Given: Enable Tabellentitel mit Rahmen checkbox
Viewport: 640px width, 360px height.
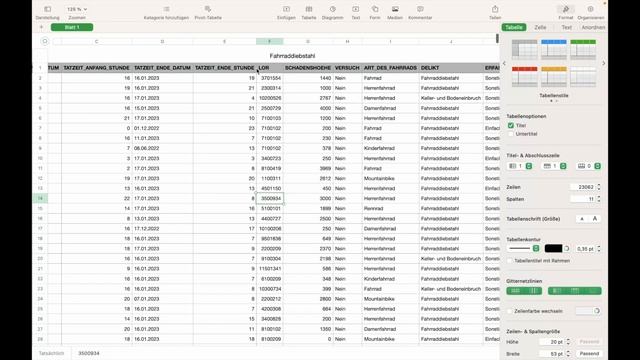Looking at the screenshot, I should pyautogui.click(x=509, y=260).
